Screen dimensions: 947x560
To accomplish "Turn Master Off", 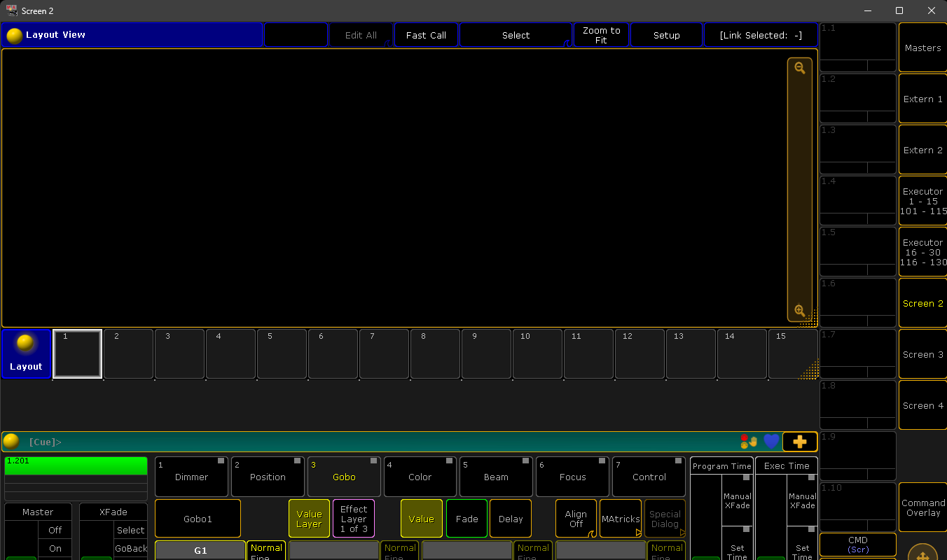I will [x=55, y=530].
